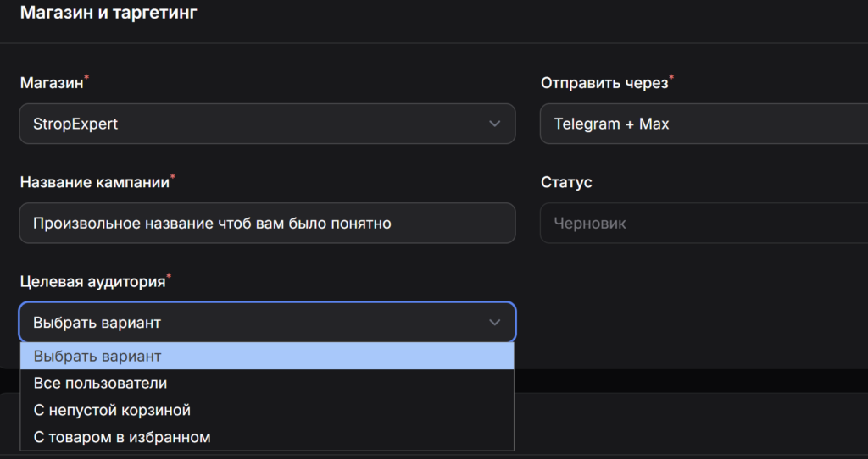Click the Отправить через field label
This screenshot has width=868, height=459.
[x=603, y=83]
